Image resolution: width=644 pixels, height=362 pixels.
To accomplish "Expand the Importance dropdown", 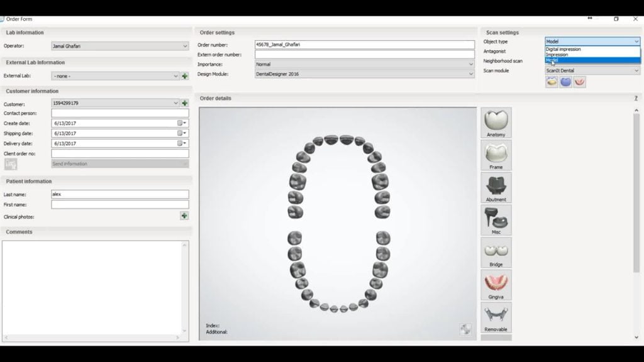I will (470, 64).
